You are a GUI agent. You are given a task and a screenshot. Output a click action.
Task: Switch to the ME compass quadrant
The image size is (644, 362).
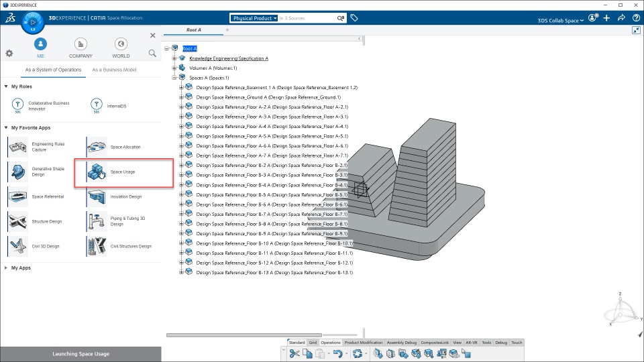(40, 48)
